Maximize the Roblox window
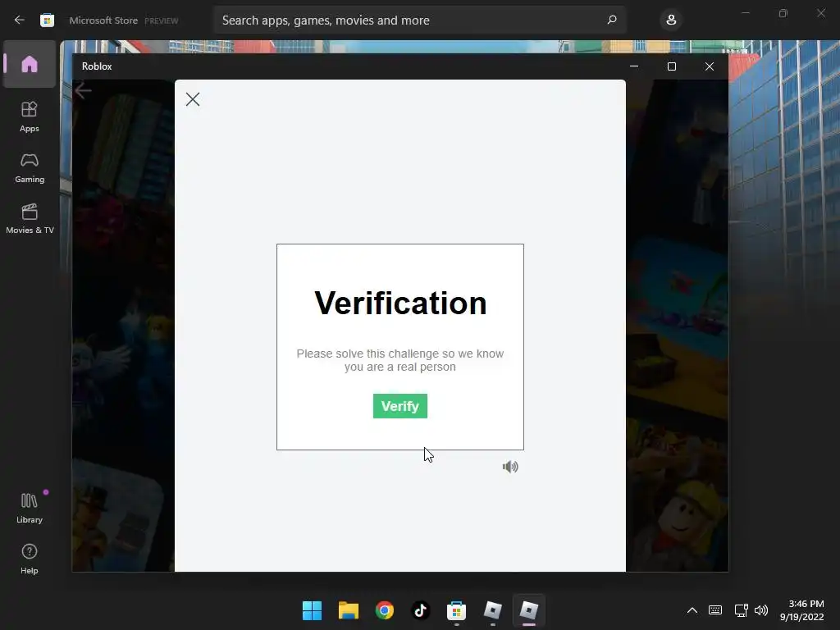The height and width of the screenshot is (630, 840). (672, 66)
